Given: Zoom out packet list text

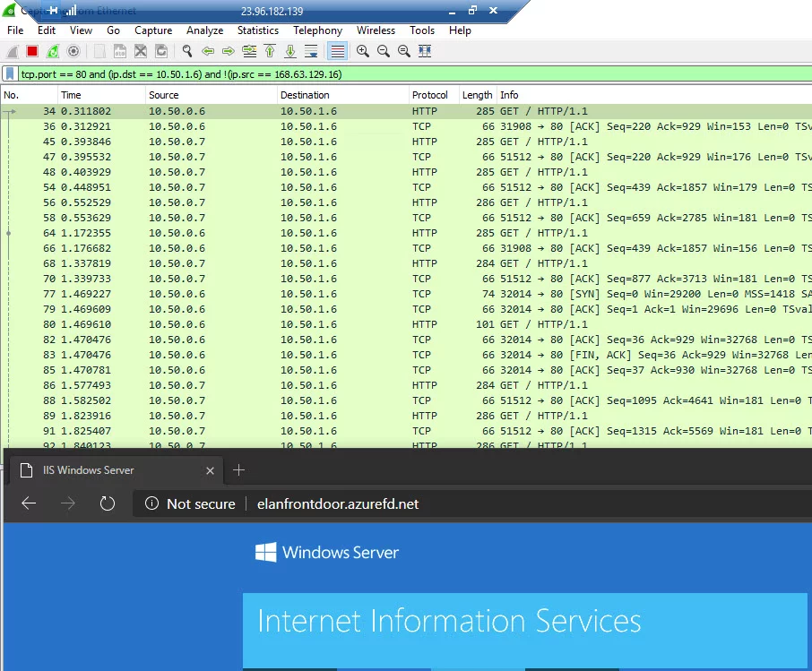Looking at the screenshot, I should [384, 51].
